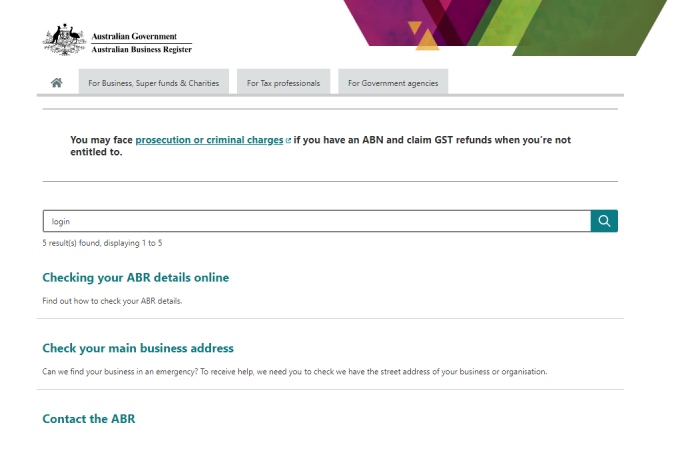Viewport: 700px width, 450px height.
Task: Open For Business, Super funds & Charities tab
Action: [154, 82]
